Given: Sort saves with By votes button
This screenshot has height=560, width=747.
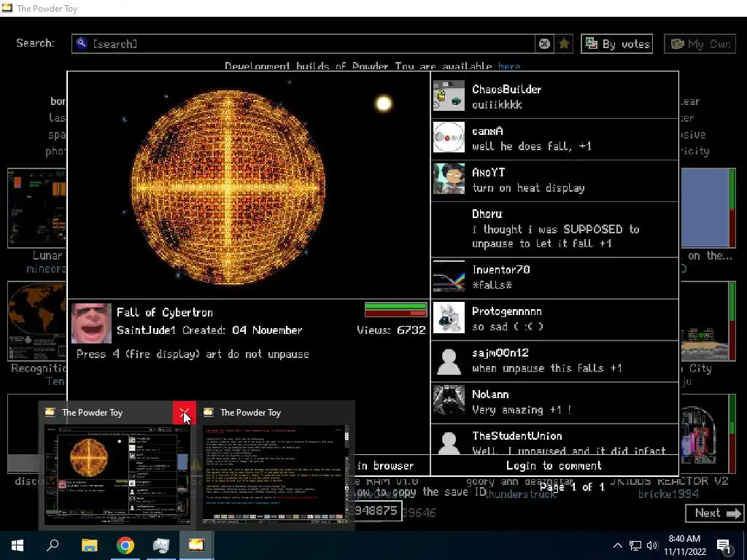Looking at the screenshot, I should (616, 44).
